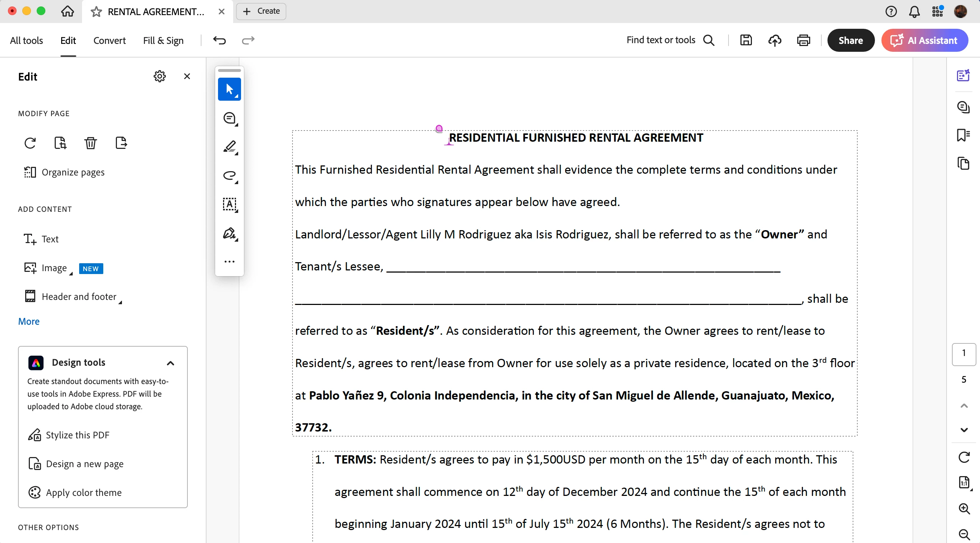
Task: Click the Sign pen tool icon
Action: [x=230, y=233]
